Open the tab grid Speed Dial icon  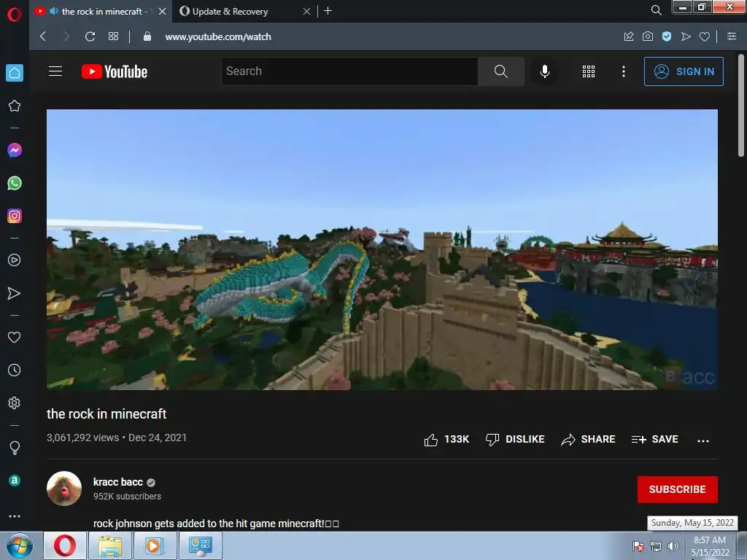(113, 36)
